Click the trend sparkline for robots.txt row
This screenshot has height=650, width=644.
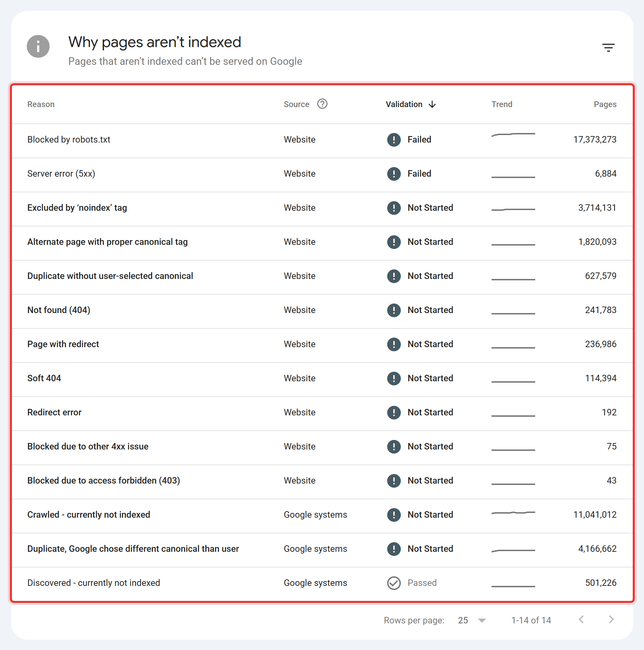(513, 134)
